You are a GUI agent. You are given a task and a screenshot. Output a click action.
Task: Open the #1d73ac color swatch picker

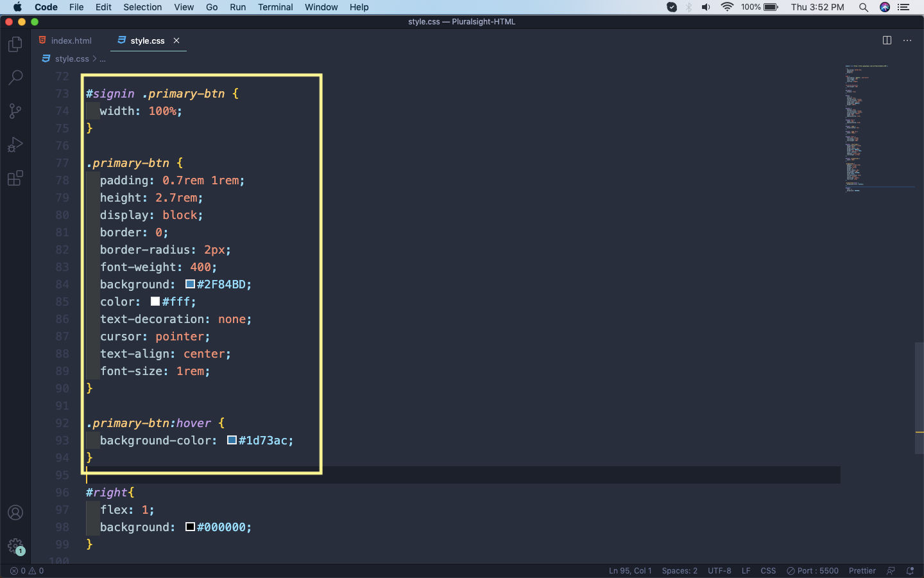pos(232,440)
